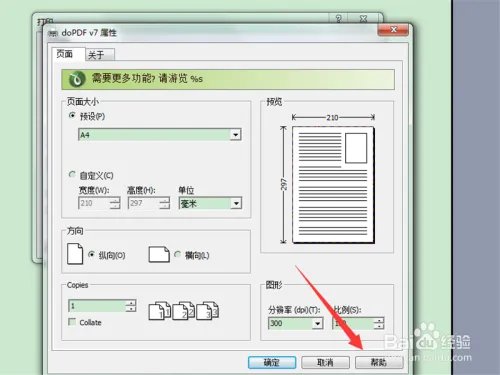
Task: Choose landscape orientation radio button
Action: (178, 254)
